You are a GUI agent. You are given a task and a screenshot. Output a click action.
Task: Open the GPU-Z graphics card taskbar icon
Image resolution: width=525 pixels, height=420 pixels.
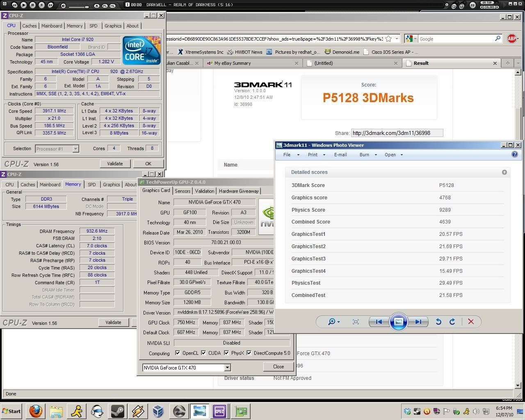[x=241, y=411]
